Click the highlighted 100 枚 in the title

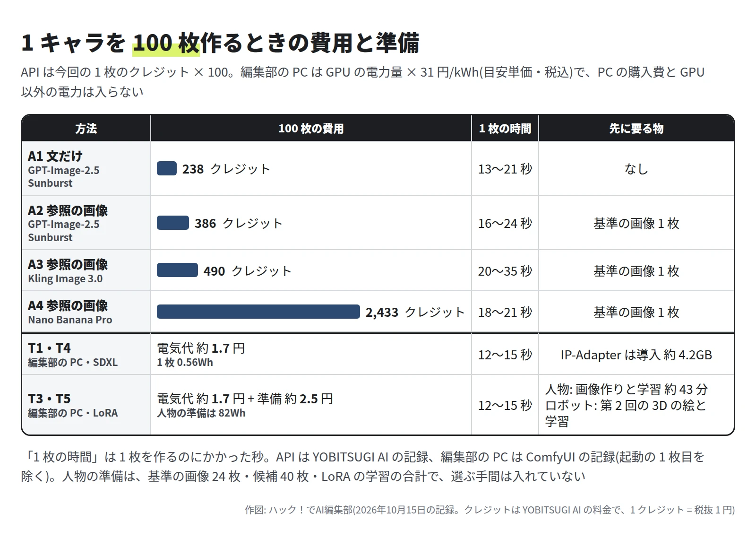166,43
